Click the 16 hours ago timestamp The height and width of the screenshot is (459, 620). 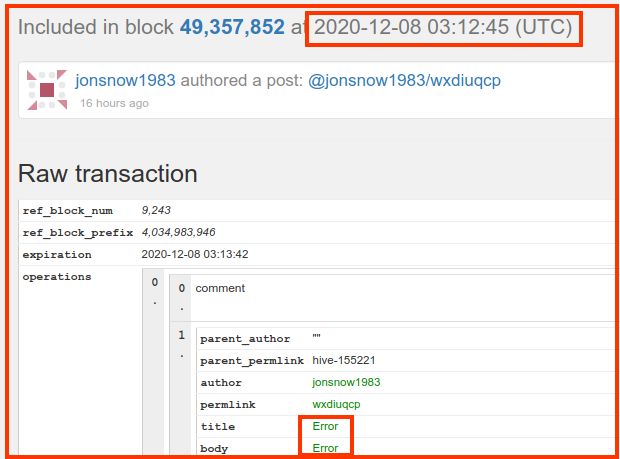[114, 103]
